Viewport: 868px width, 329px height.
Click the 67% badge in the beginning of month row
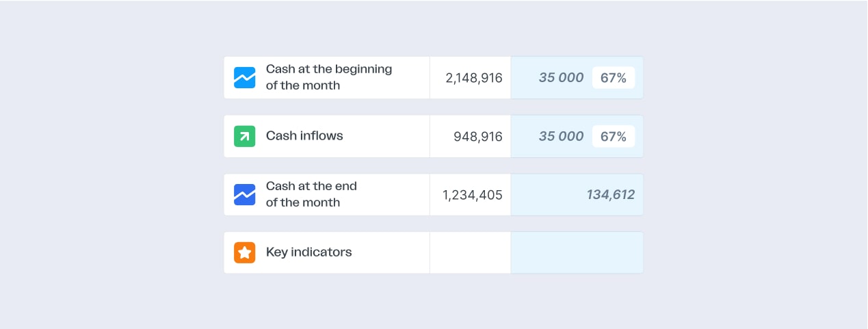click(613, 78)
